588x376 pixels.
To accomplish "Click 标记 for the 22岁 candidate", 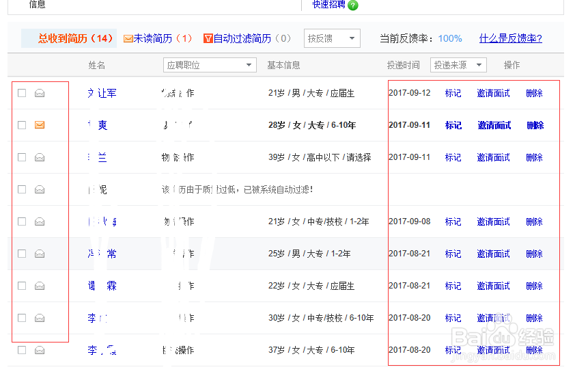I will [x=453, y=286].
